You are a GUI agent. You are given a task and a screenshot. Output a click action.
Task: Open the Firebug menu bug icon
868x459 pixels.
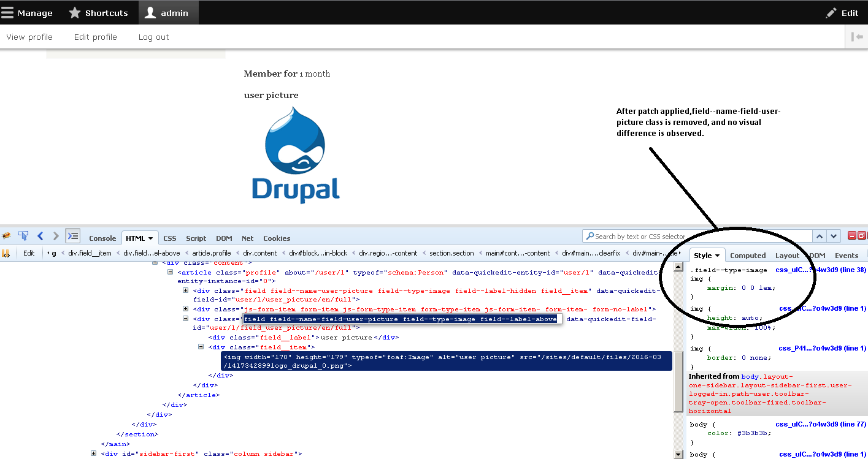point(6,236)
